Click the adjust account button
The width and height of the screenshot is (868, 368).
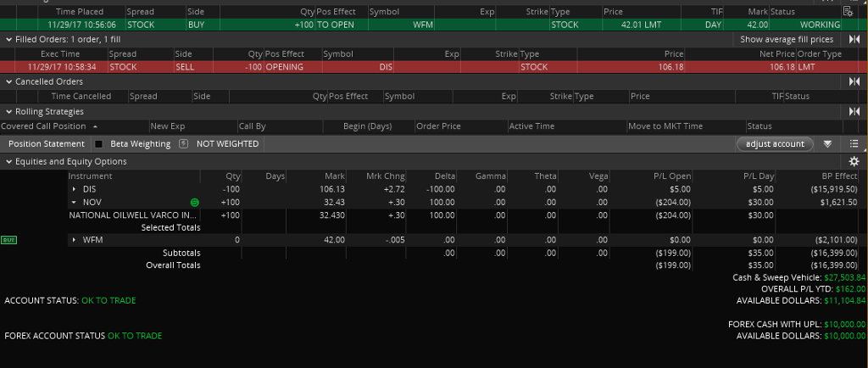tap(775, 144)
